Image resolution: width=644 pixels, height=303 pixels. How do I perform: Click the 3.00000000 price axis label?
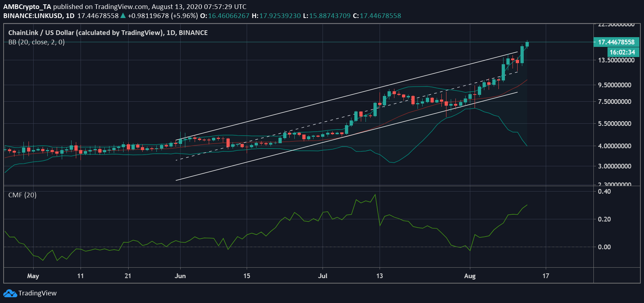pyautogui.click(x=615, y=166)
